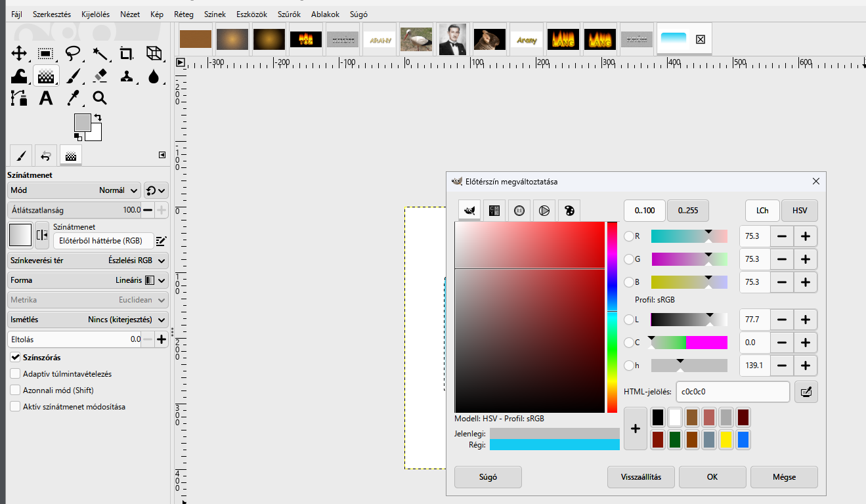Image resolution: width=866 pixels, height=504 pixels.
Task: Select the Zoom magnifier tool
Action: pyautogui.click(x=99, y=98)
